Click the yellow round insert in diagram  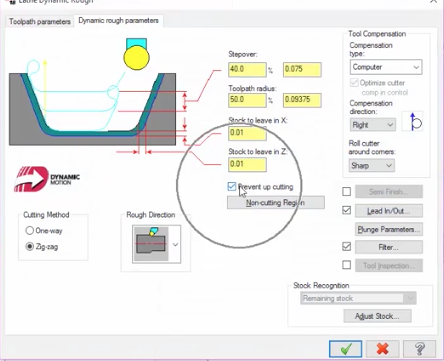tap(136, 58)
